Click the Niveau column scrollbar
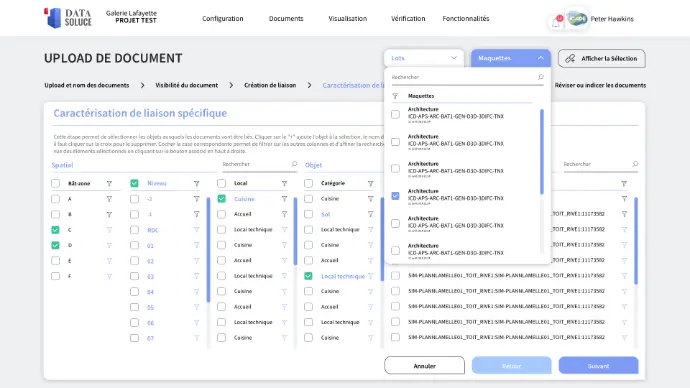This screenshot has height=388, width=690. tap(208, 250)
